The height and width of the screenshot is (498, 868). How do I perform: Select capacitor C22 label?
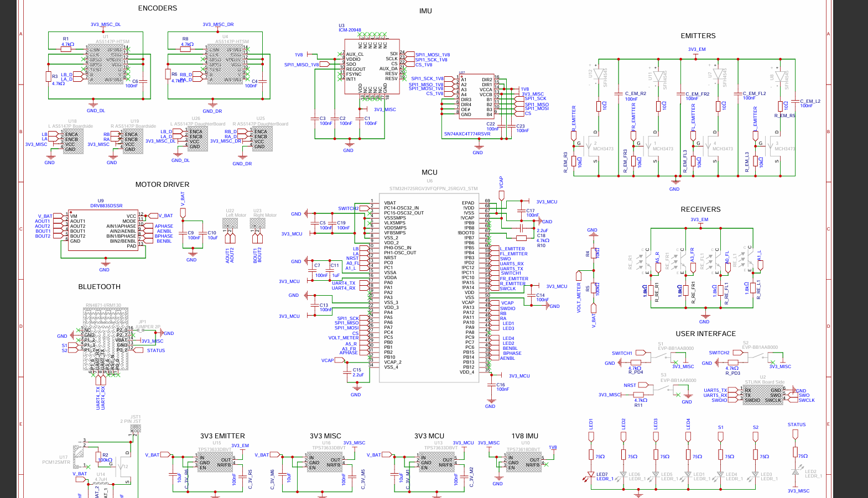(491, 124)
